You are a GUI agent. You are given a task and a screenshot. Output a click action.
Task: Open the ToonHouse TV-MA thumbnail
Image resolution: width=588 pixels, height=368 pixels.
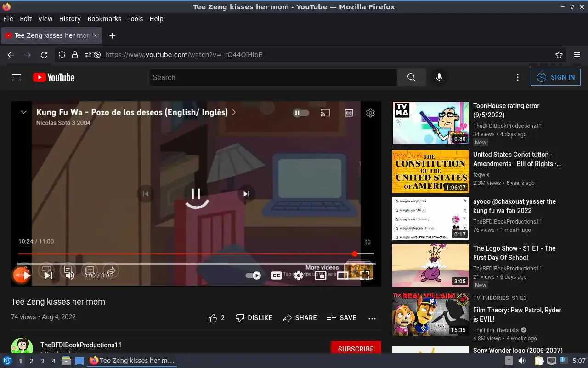pyautogui.click(x=430, y=123)
